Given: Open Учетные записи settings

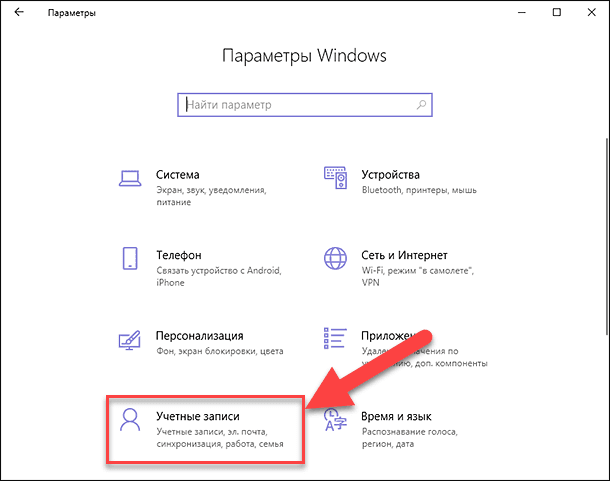Looking at the screenshot, I should pyautogui.click(x=198, y=416).
